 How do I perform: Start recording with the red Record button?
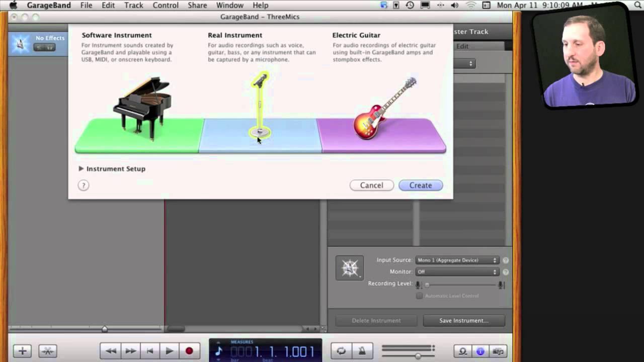(189, 351)
